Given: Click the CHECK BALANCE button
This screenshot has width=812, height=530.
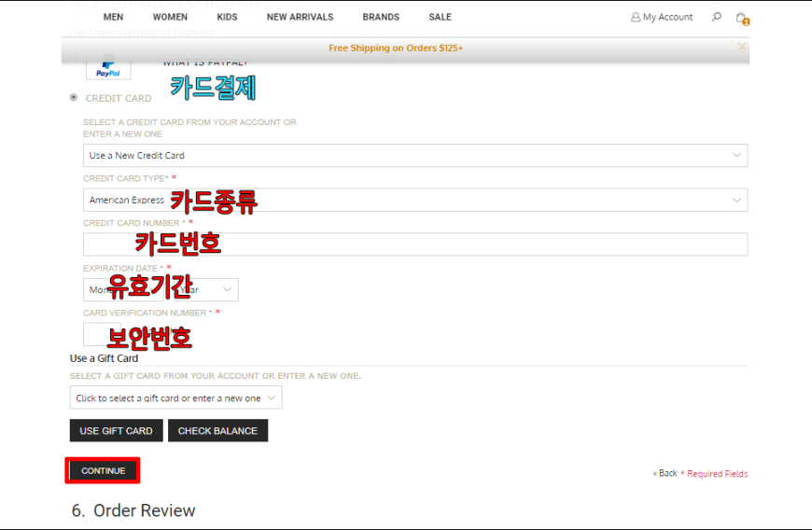Looking at the screenshot, I should [217, 431].
